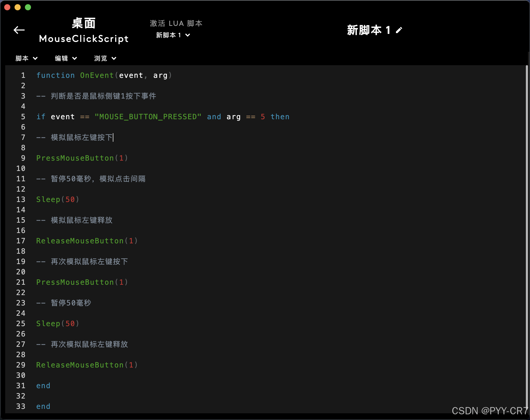Click the pencil icon to rename 新脚本 1
The height and width of the screenshot is (420, 530).
pos(399,29)
